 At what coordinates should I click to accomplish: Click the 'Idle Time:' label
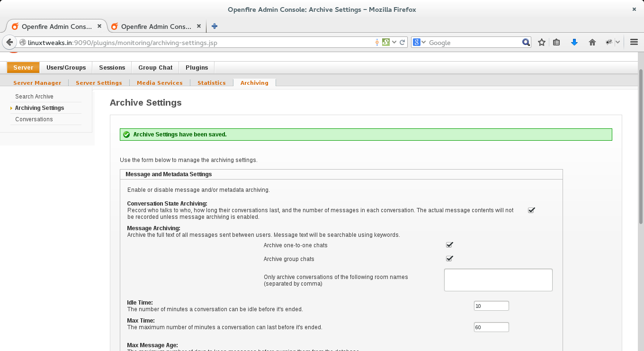[x=140, y=302]
